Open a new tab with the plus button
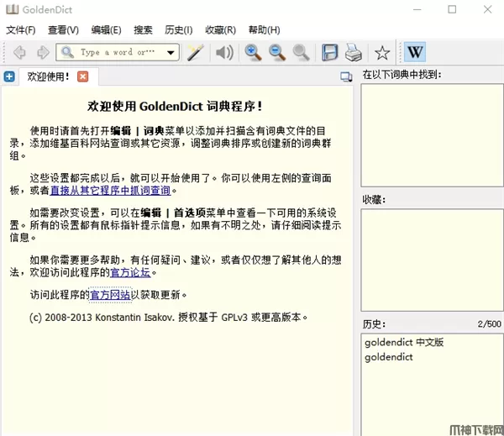 9,76
